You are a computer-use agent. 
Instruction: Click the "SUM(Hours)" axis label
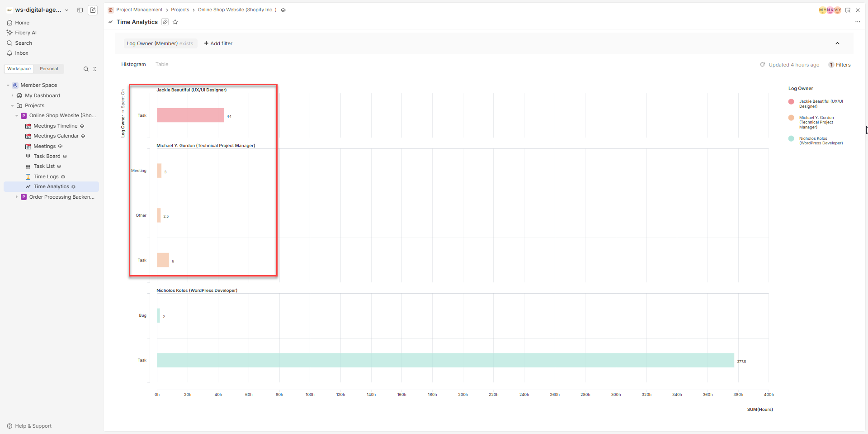(760, 410)
